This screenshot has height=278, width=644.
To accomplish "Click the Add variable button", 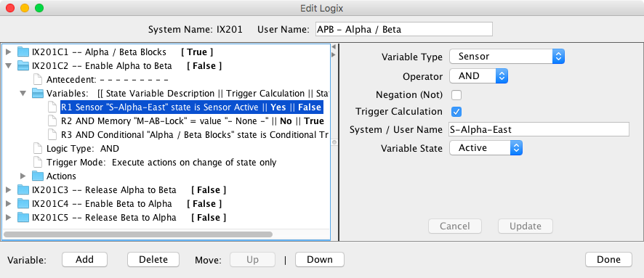I will [84, 260].
